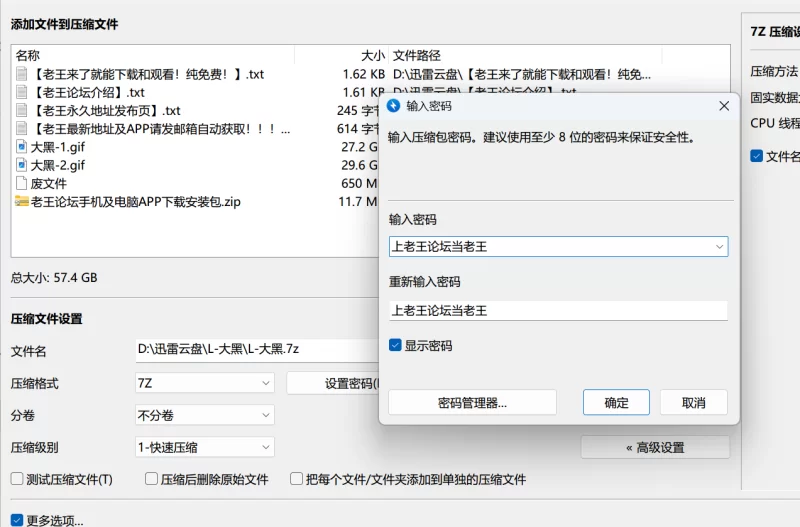
Task: Open 密码管理器... button
Action: 472,403
